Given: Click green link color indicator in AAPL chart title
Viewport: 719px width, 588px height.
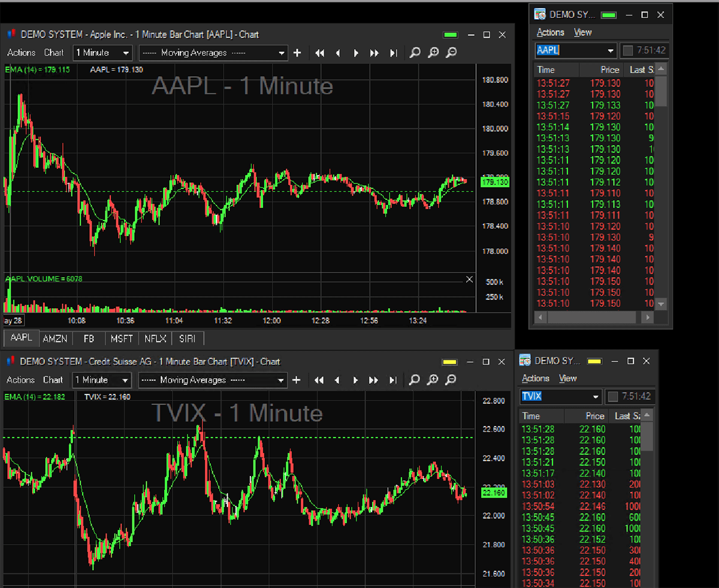Looking at the screenshot, I should [451, 35].
